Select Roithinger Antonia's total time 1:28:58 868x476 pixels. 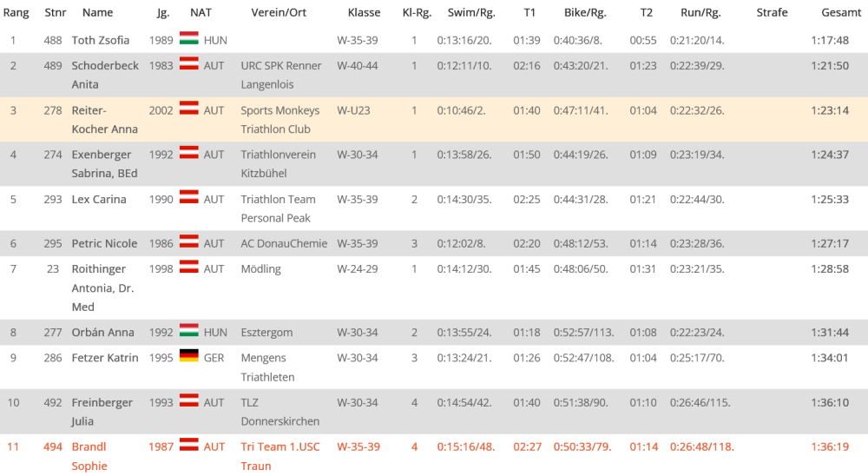(x=831, y=269)
